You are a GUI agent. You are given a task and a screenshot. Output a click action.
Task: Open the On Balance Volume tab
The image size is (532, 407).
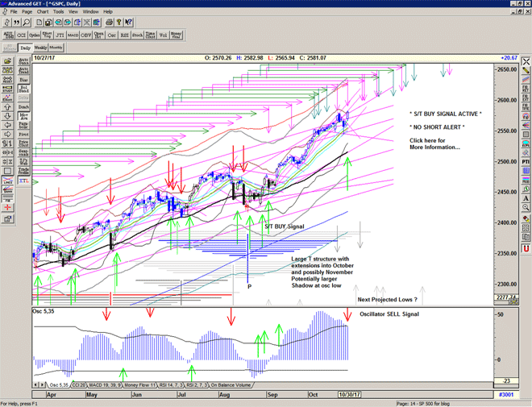click(231, 385)
